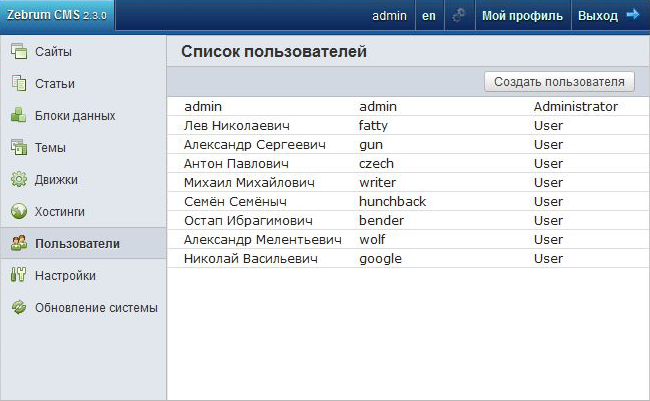Viewport: 650px width, 401px height.
Task: Open user Михаил Михайлович
Action: point(408,182)
